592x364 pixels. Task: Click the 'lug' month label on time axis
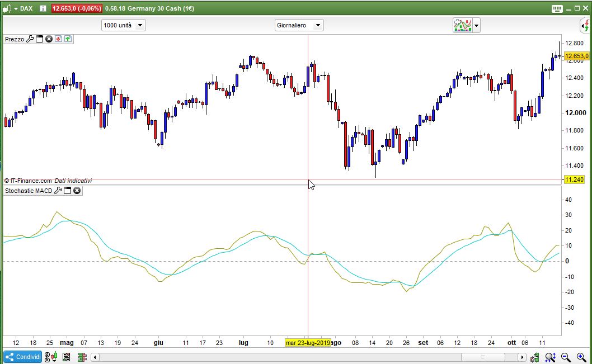(243, 343)
